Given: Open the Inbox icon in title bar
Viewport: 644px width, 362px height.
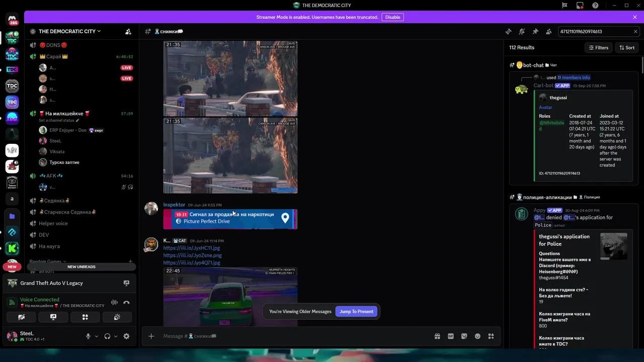Looking at the screenshot, I should [580, 6].
